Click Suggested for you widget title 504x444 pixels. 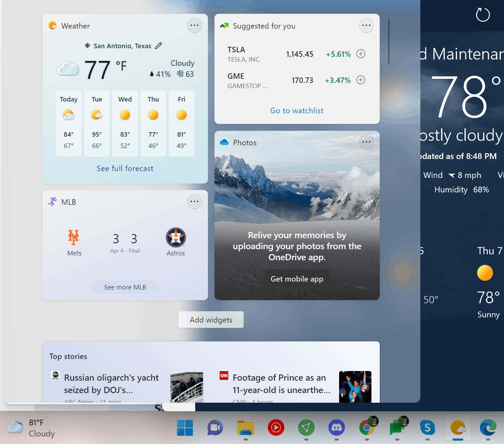264,26
